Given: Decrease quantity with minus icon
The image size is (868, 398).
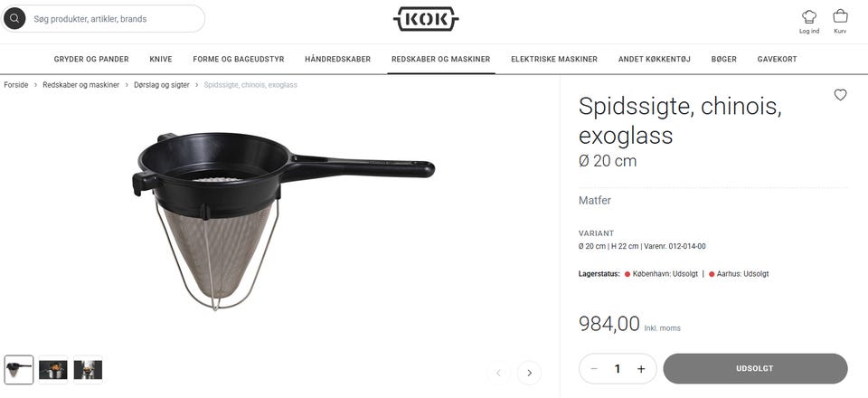Looking at the screenshot, I should (x=594, y=369).
